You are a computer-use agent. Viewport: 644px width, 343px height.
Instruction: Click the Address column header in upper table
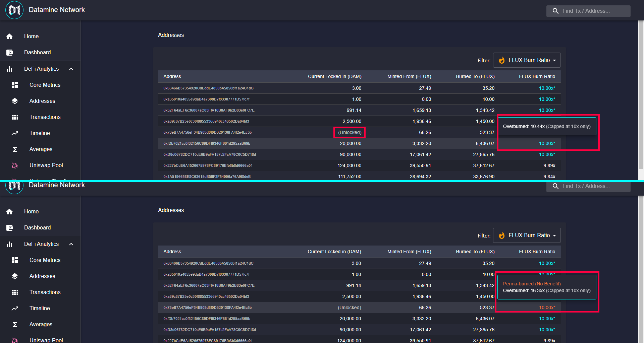[172, 77]
